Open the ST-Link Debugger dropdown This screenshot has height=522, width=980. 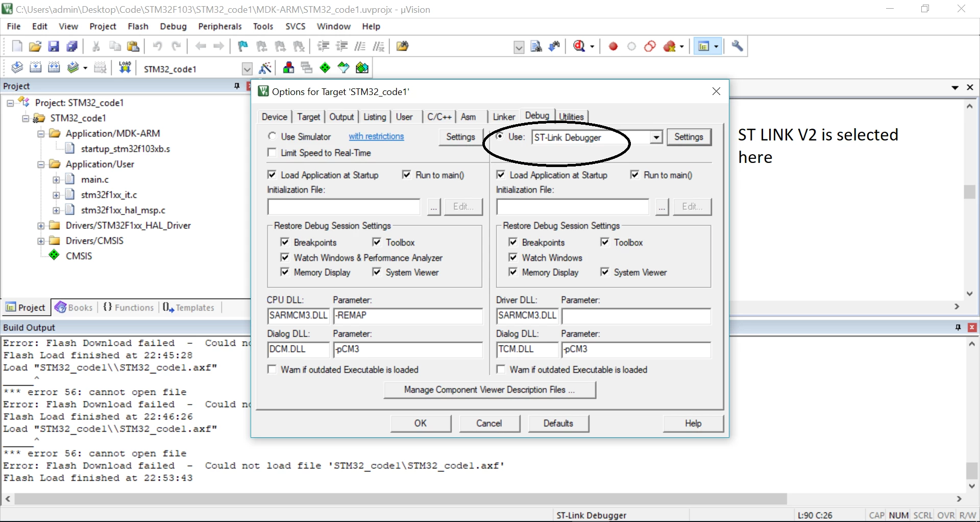(x=656, y=137)
